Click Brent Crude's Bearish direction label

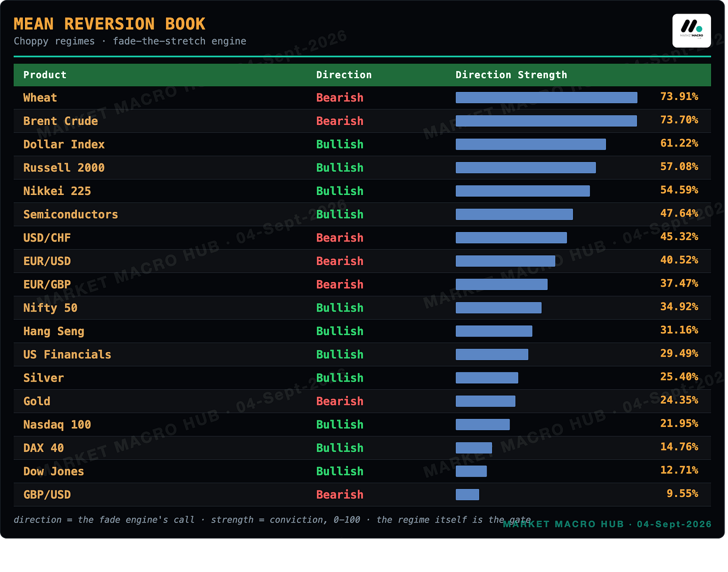[340, 121]
